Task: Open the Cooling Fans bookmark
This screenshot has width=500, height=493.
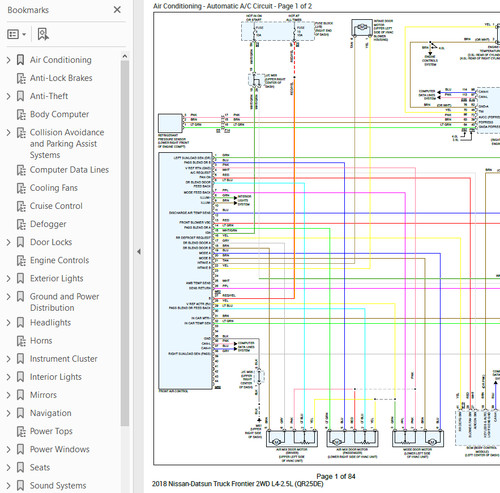Action: (x=54, y=188)
